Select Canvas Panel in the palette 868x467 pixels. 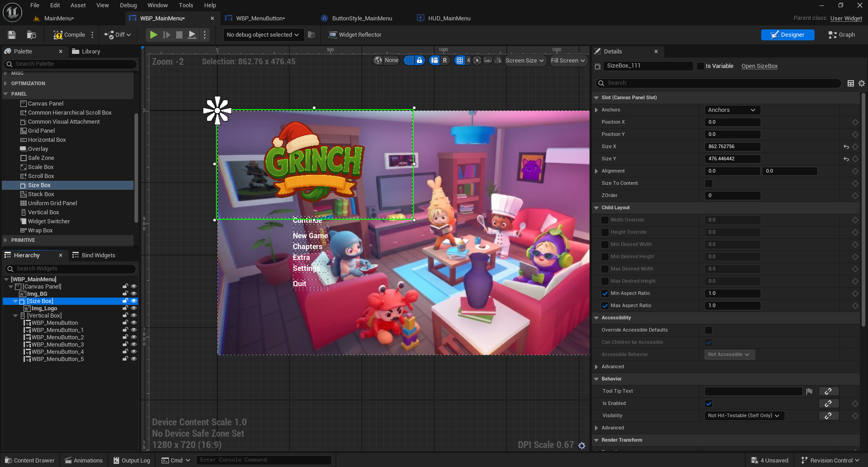coord(45,104)
